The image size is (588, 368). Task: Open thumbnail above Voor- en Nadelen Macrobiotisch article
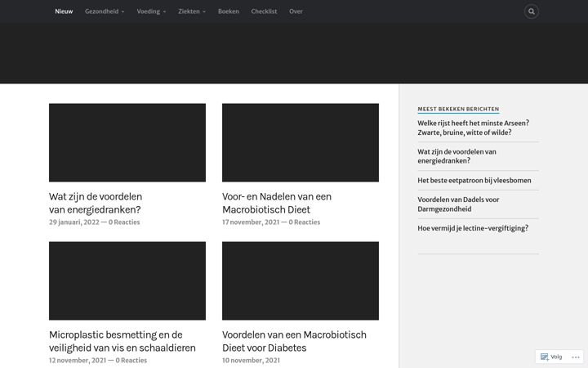coord(301,142)
